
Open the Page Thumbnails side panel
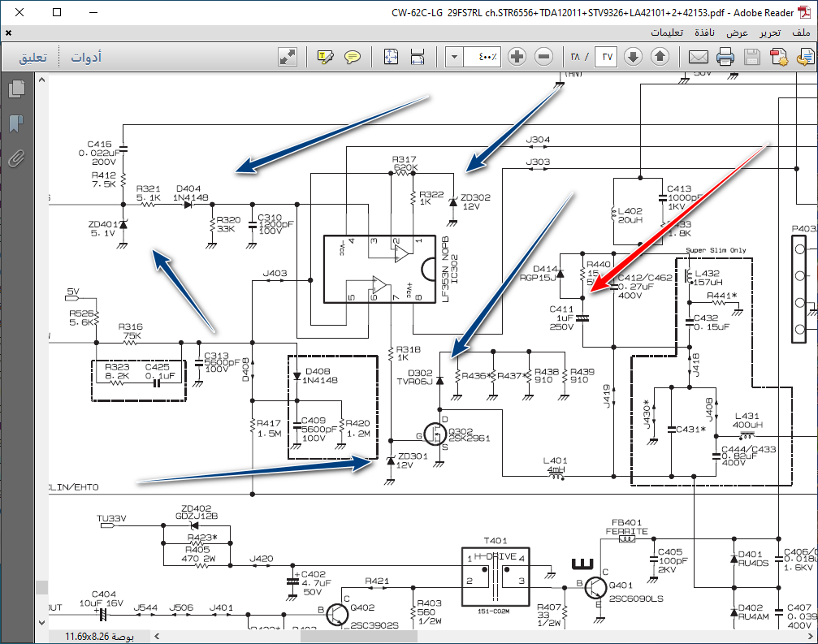pos(17,89)
